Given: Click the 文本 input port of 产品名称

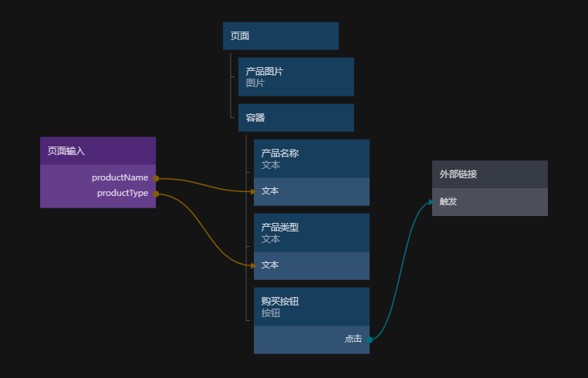Looking at the screenshot, I should point(312,192).
